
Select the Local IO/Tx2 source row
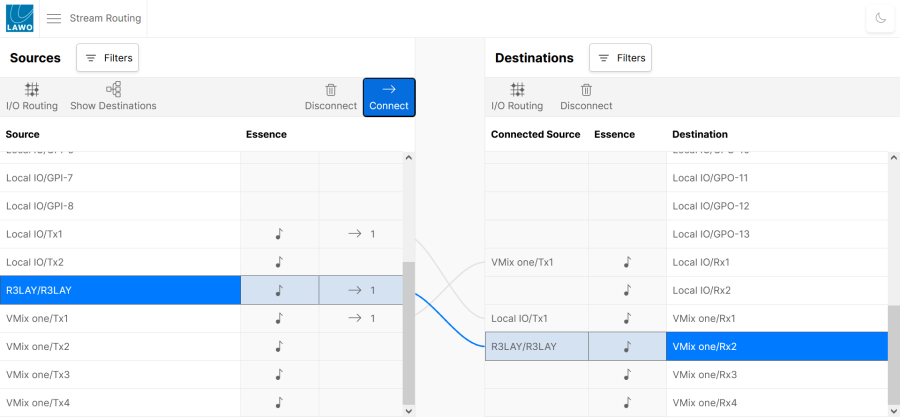(x=120, y=262)
